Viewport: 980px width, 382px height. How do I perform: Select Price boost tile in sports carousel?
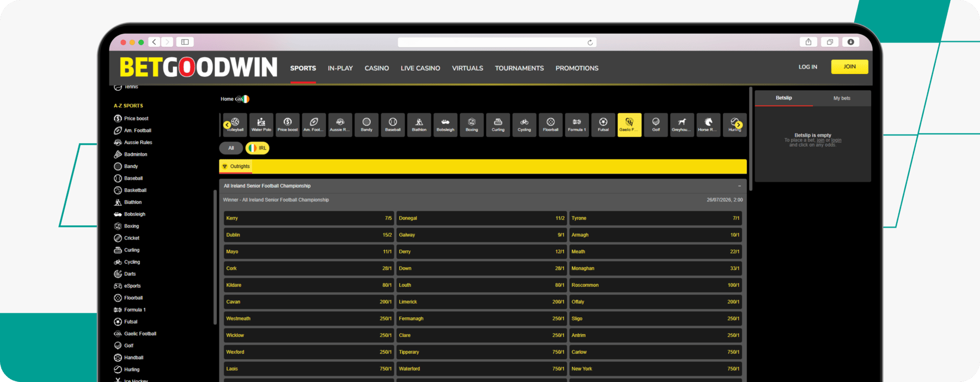(x=287, y=125)
